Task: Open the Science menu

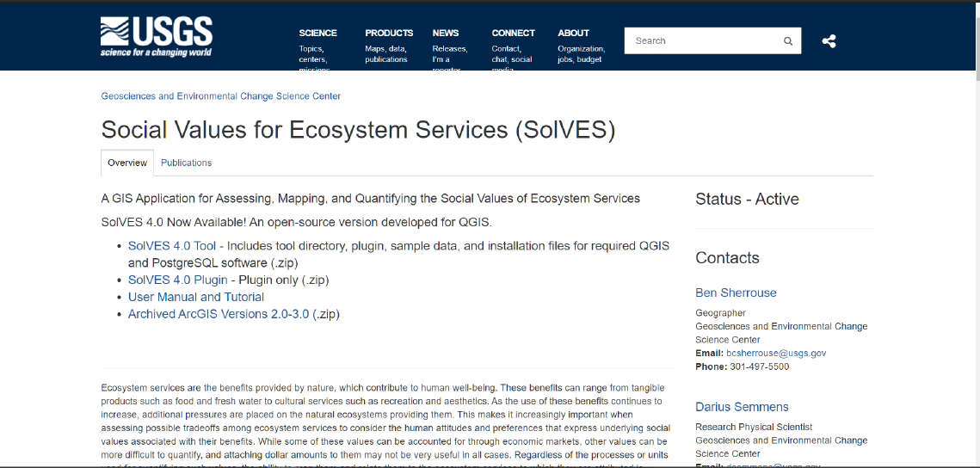Action: (x=317, y=33)
